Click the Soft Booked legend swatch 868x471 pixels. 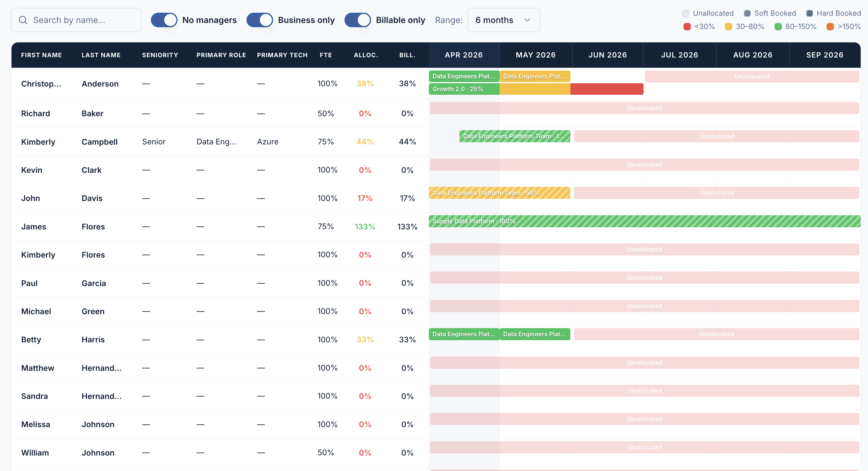coord(747,14)
